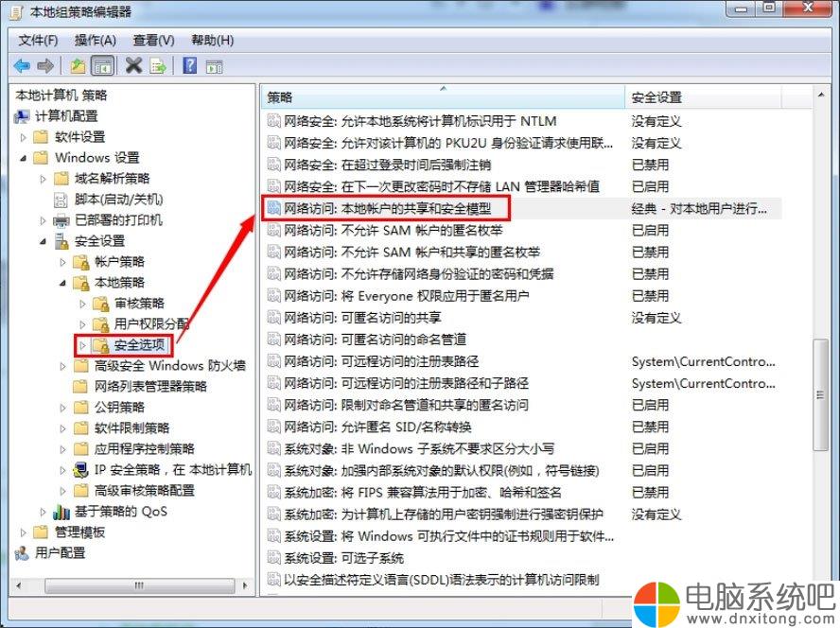The height and width of the screenshot is (628, 840).
Task: Click the 计算机配置 computer icon
Action: [22, 115]
